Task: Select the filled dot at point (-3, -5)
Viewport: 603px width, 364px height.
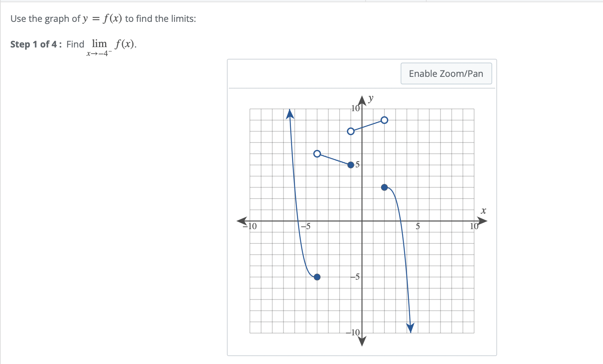Action: (x=317, y=277)
